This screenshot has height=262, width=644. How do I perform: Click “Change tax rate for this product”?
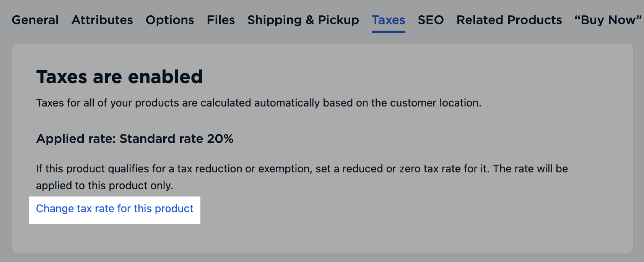click(x=114, y=208)
